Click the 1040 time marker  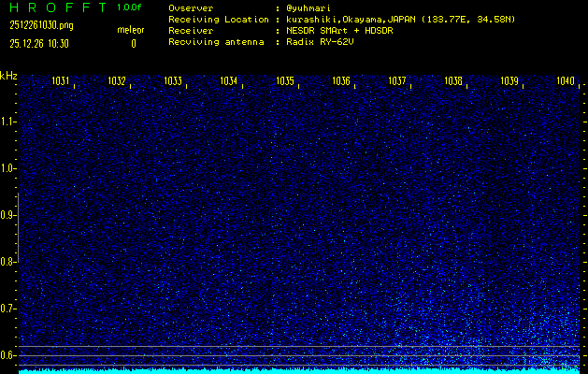coord(565,81)
